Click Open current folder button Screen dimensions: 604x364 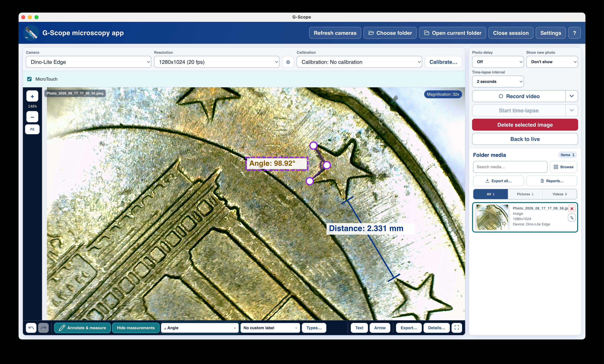[x=453, y=33]
